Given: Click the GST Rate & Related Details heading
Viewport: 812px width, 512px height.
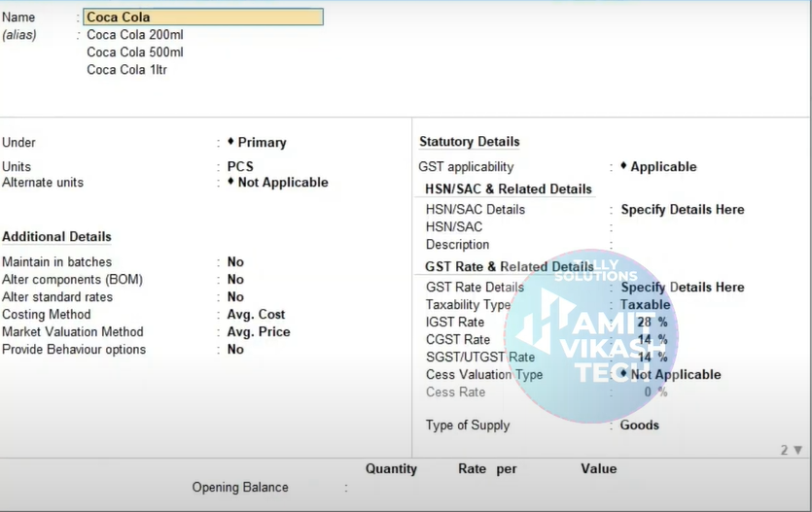Looking at the screenshot, I should pos(509,267).
